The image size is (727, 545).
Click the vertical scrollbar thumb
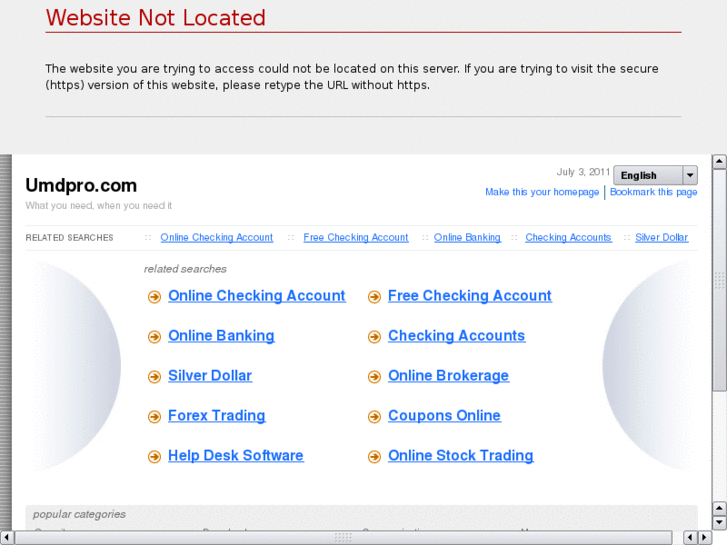tap(719, 280)
